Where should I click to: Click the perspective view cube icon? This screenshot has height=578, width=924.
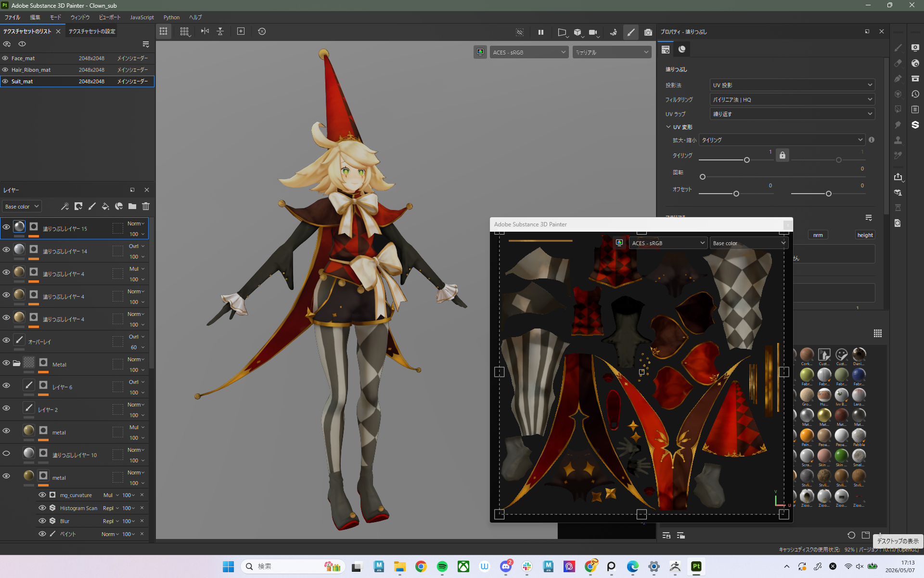click(577, 32)
